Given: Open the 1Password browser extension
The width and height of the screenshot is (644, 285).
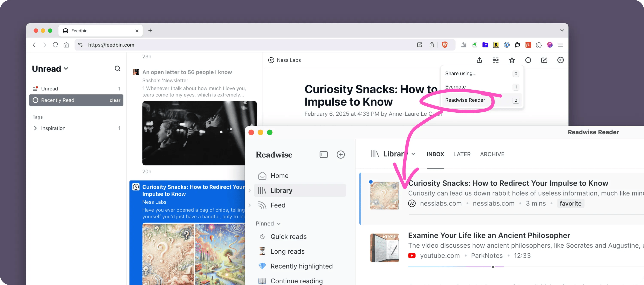Looking at the screenshot, I should 507,45.
